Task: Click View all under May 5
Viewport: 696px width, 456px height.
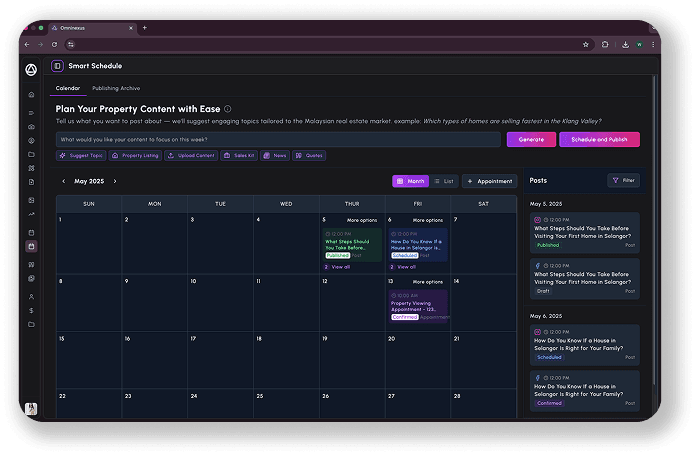Action: [x=341, y=267]
